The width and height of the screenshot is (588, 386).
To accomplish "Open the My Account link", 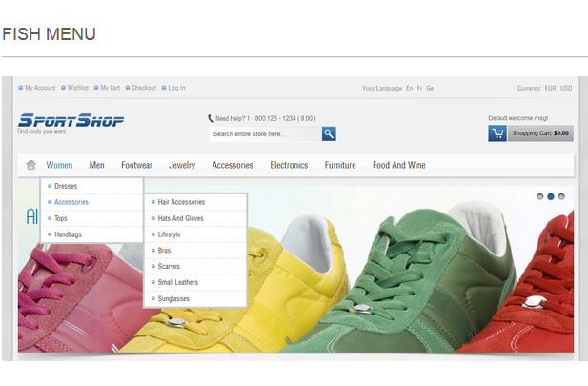I will [40, 88].
